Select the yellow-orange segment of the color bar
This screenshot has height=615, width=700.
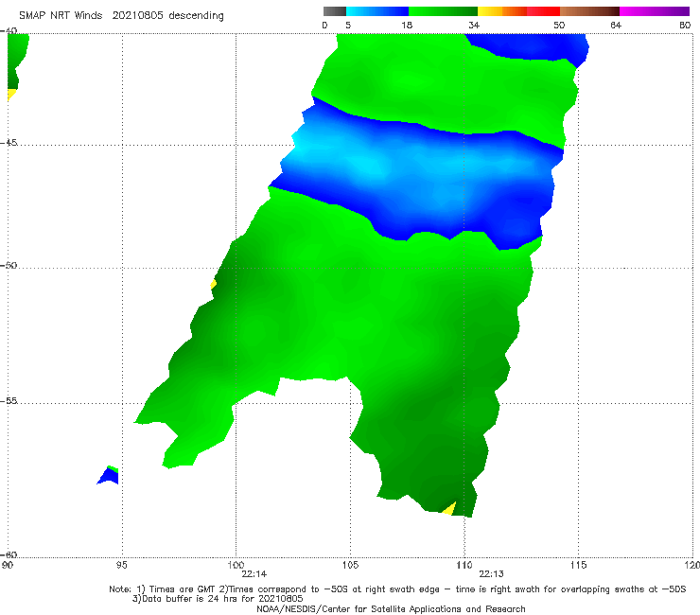[x=502, y=11]
